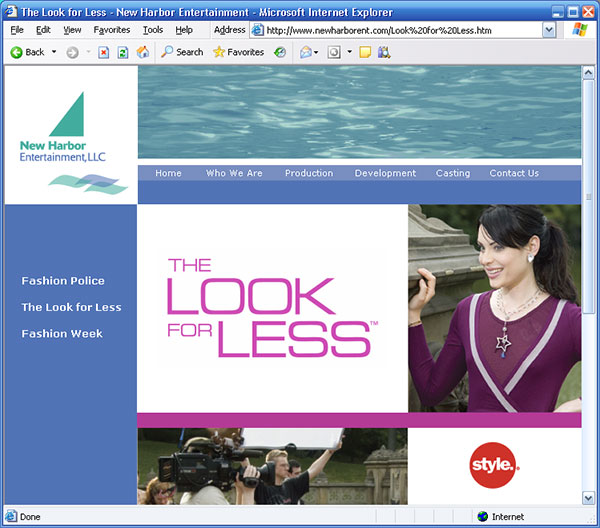Go to the Home page via house icon
Image resolution: width=600 pixels, height=528 pixels.
[x=143, y=52]
